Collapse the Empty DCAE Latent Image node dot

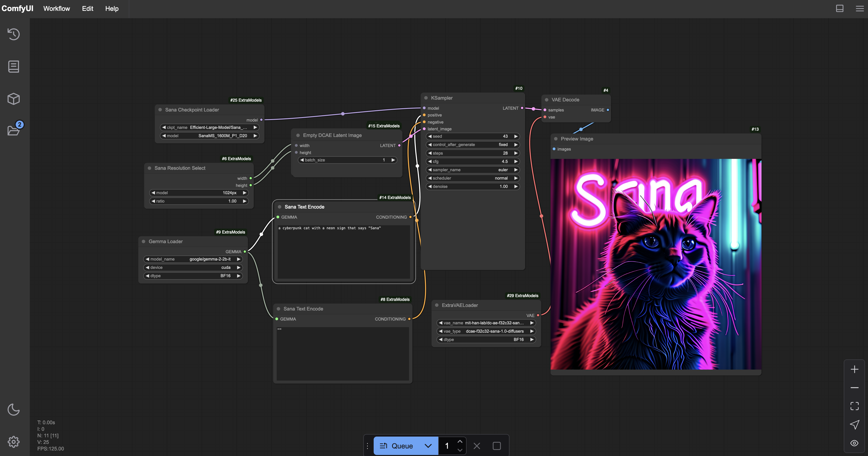point(298,135)
